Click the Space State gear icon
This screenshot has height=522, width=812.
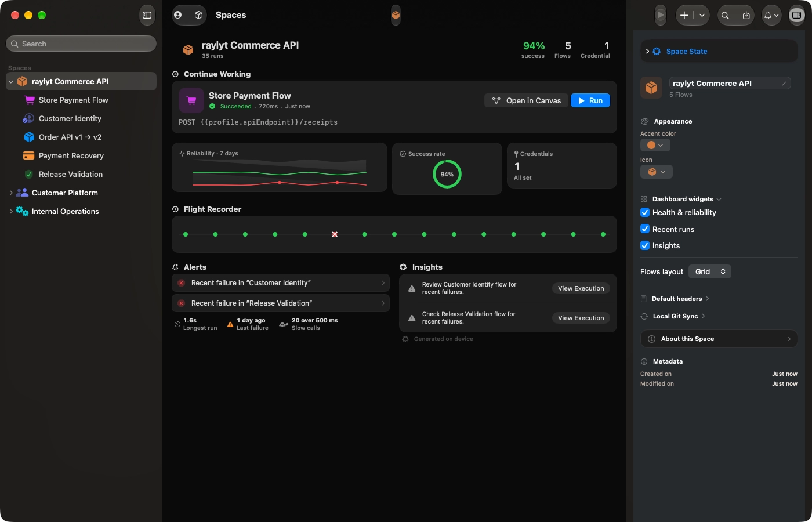pos(657,52)
